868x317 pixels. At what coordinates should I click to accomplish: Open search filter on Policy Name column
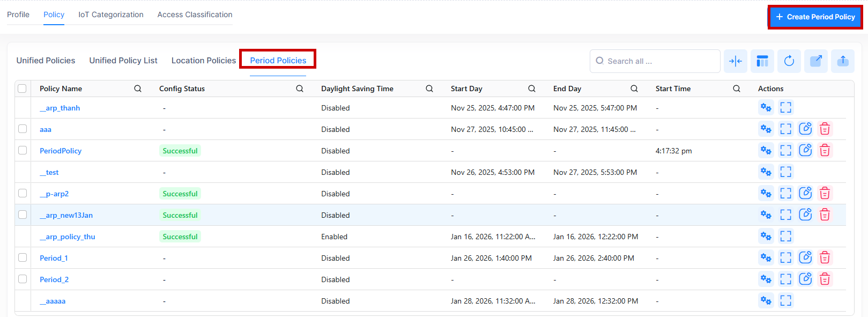pos(138,89)
